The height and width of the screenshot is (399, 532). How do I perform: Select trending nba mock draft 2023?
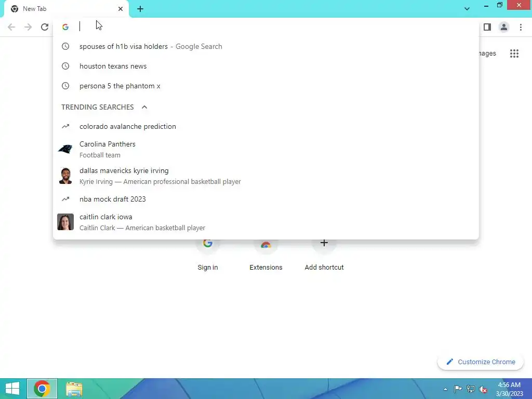pyautogui.click(x=266, y=199)
